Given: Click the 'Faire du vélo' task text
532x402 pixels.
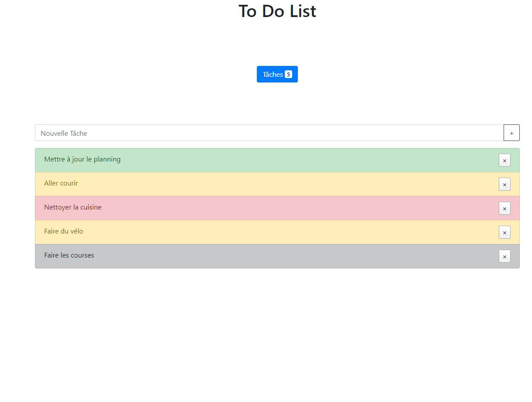Looking at the screenshot, I should [64, 231].
